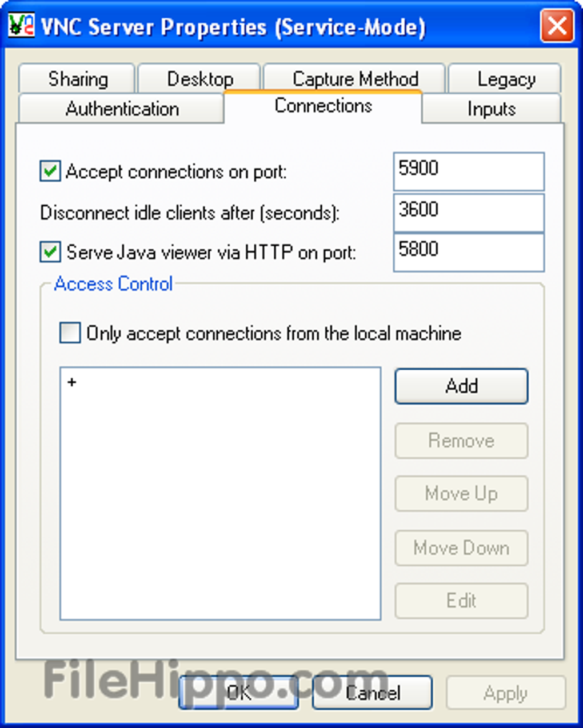Click OK to confirm settings
This screenshot has height=728, width=583.
click(x=238, y=693)
